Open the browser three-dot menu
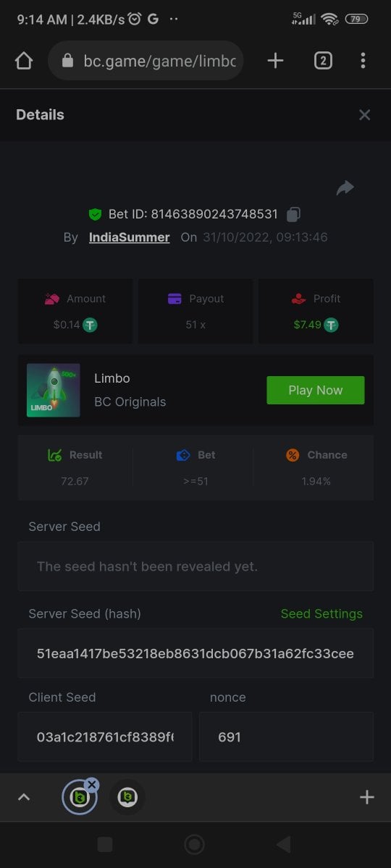 tap(363, 61)
